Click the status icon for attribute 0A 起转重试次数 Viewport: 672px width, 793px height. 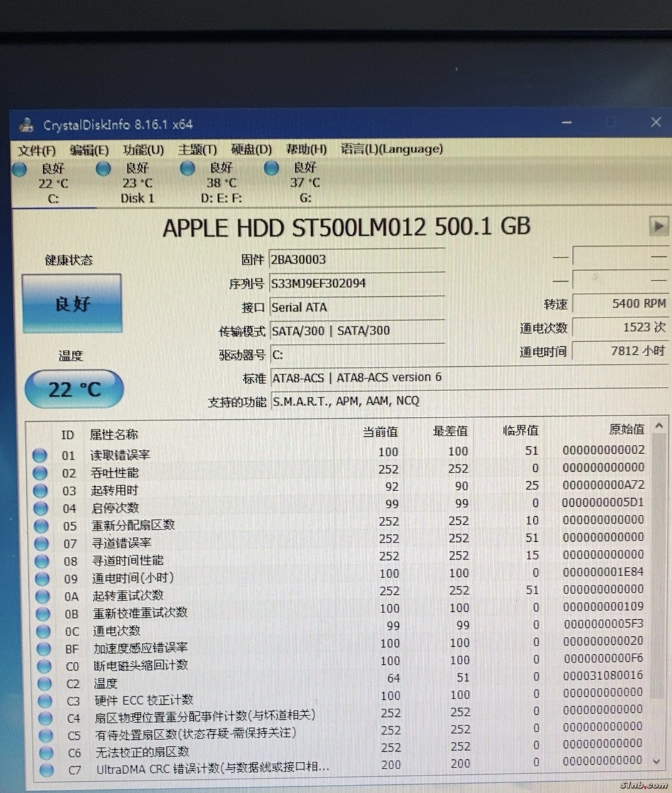click(x=43, y=596)
